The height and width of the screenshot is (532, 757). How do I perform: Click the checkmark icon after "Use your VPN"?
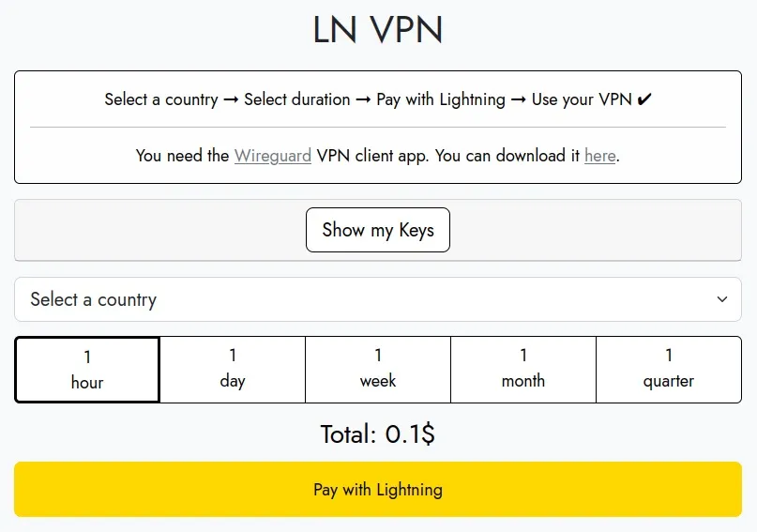coord(643,99)
